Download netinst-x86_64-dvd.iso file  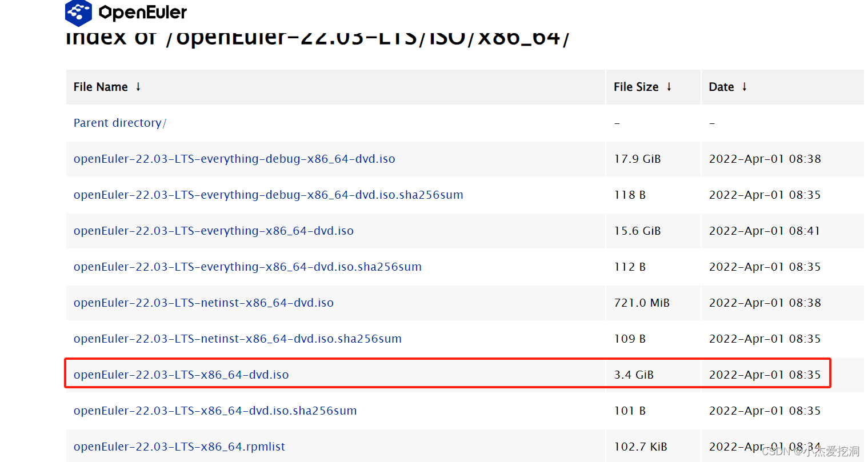pyautogui.click(x=203, y=303)
